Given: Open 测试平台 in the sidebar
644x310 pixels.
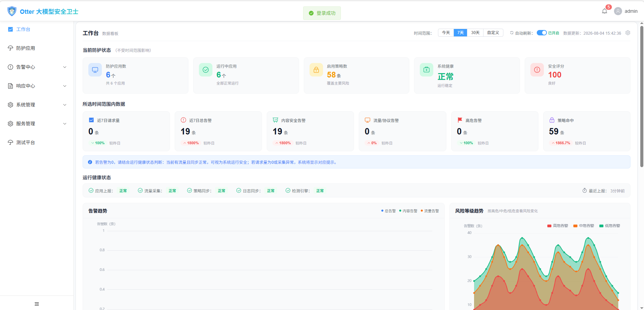Looking at the screenshot, I should pos(37,143).
